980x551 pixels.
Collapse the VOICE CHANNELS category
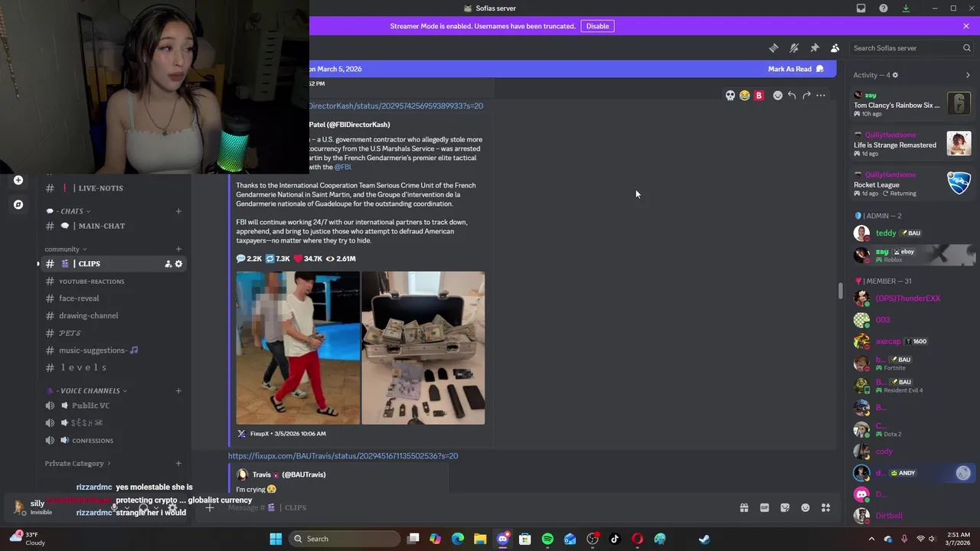coord(89,391)
